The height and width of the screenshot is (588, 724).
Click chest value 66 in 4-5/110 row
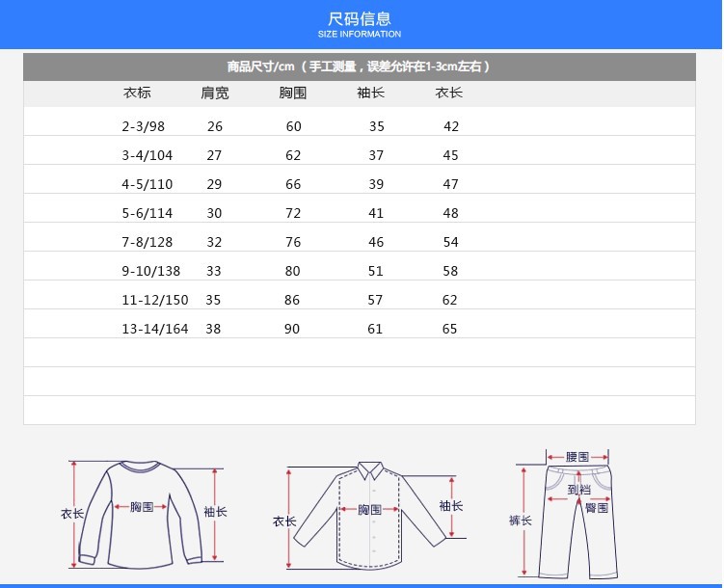click(x=293, y=185)
